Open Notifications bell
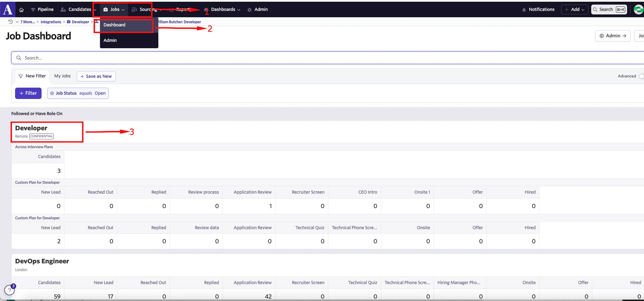Viewport: 644px width, 301px height. (x=538, y=10)
